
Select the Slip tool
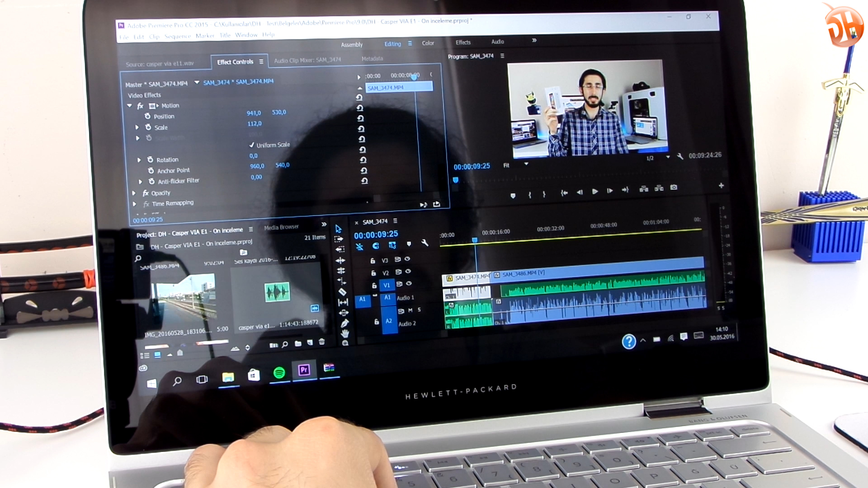343,302
